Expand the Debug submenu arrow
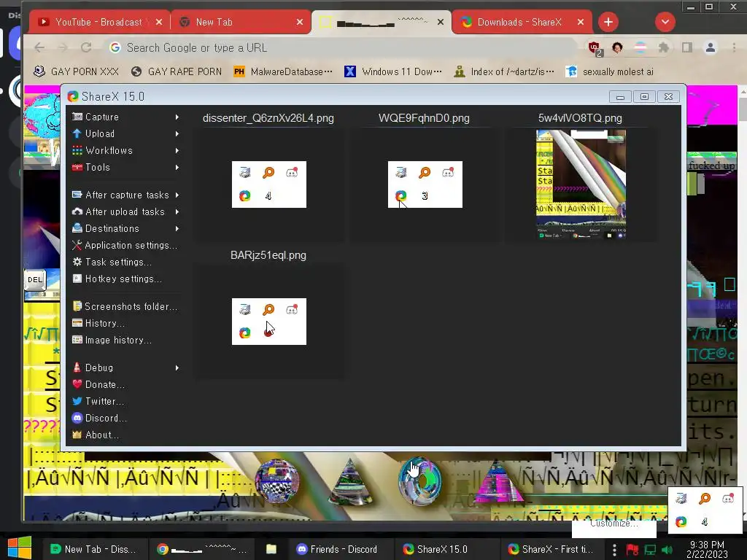The height and width of the screenshot is (560, 747). click(177, 367)
